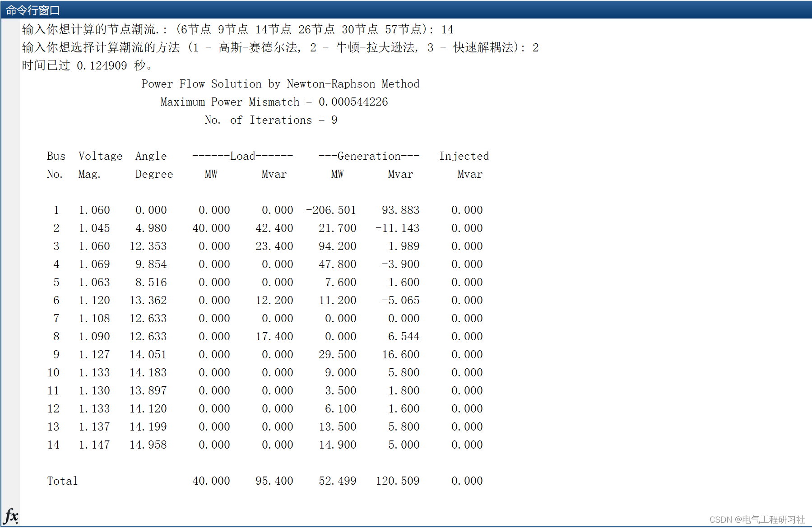Click the 'Power Flow Solution by Newton-Raphson Method' heading
Viewport: 812px width, 528px height.
pos(280,84)
